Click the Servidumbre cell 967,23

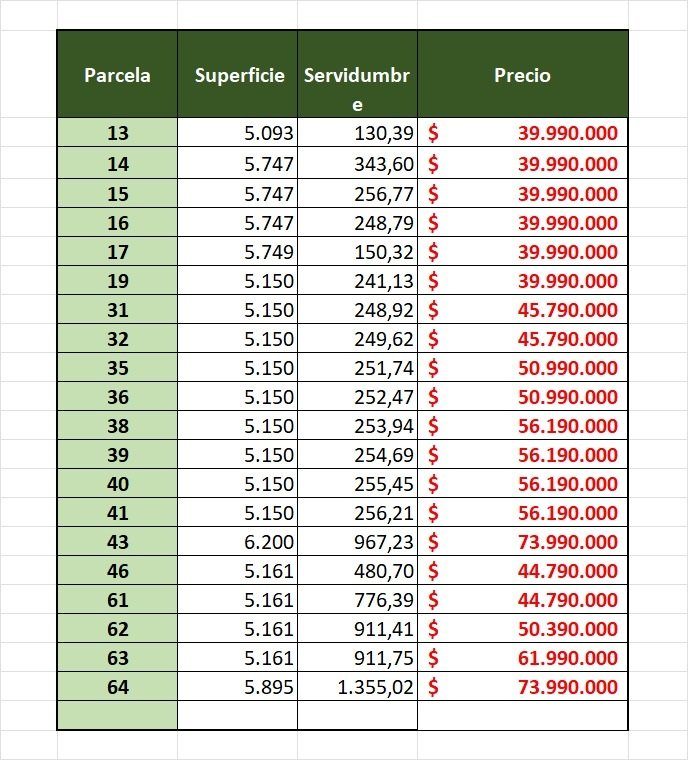point(357,541)
